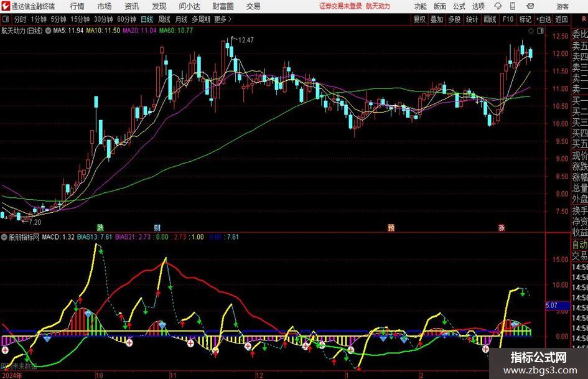This screenshot has width=588, height=379.
Task: Switch to 60分钟 period
Action: tap(127, 19)
